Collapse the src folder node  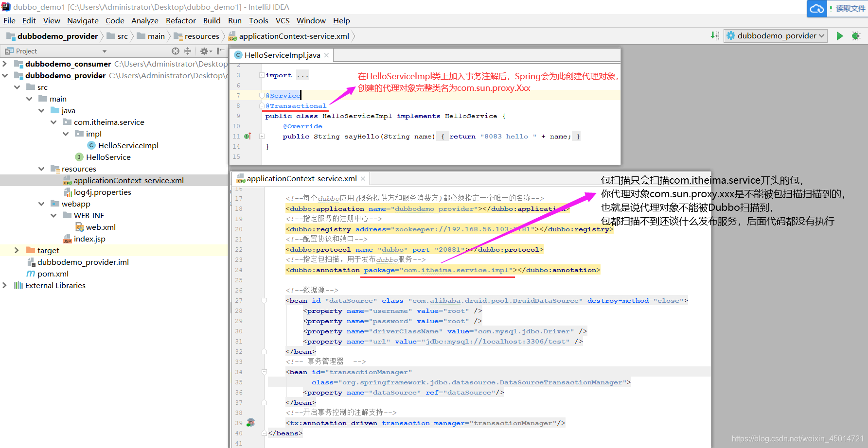[17, 87]
